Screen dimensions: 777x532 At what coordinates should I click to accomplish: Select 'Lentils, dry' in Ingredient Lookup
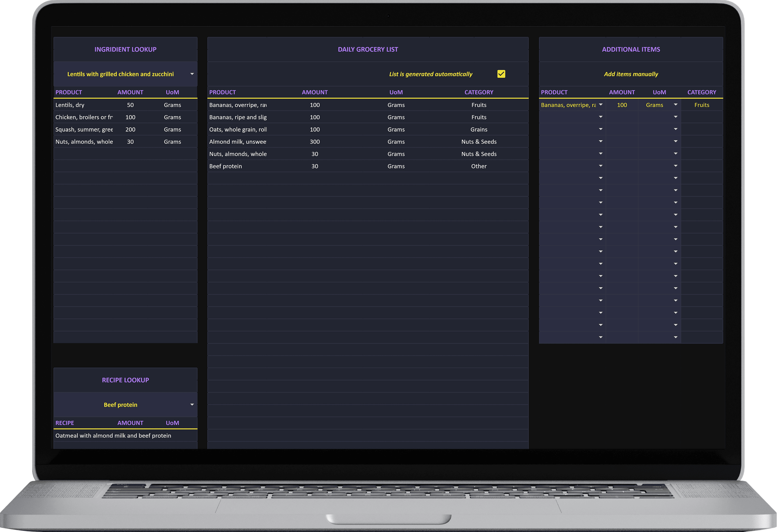point(70,105)
